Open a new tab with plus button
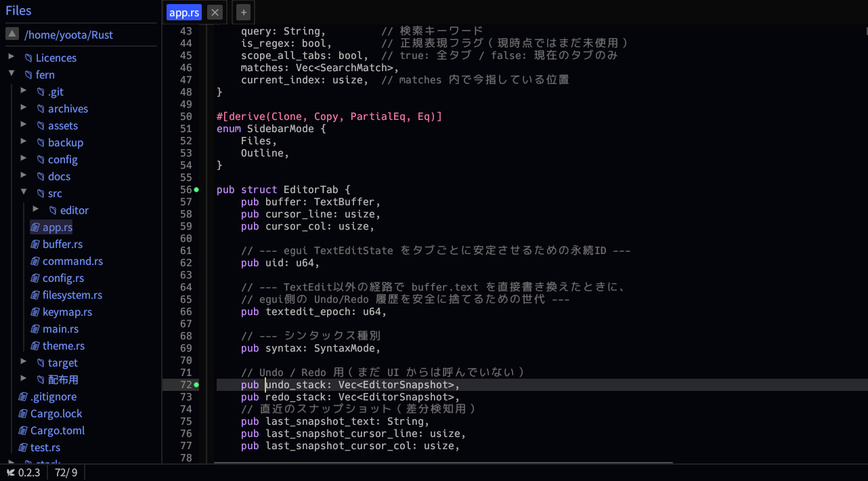 (244, 12)
